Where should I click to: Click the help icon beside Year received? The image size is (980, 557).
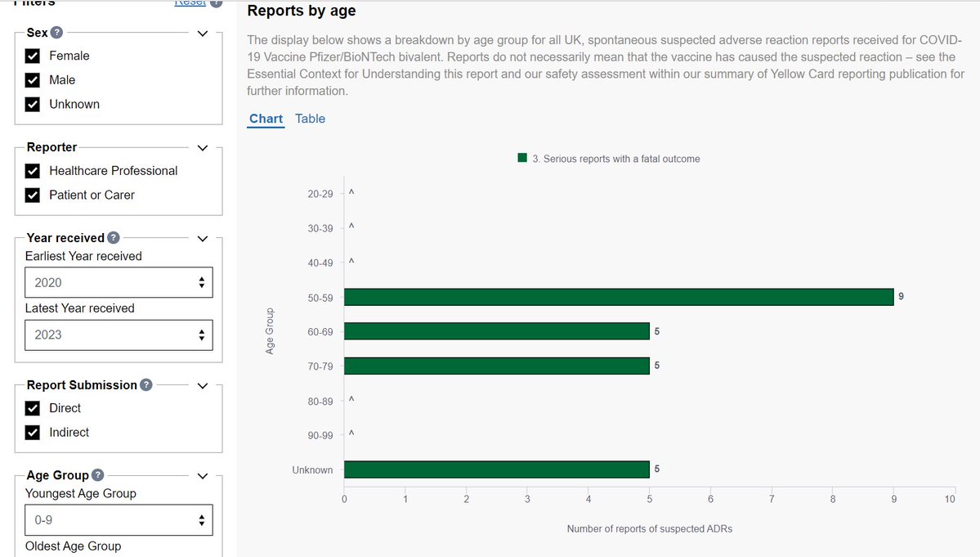coord(114,238)
